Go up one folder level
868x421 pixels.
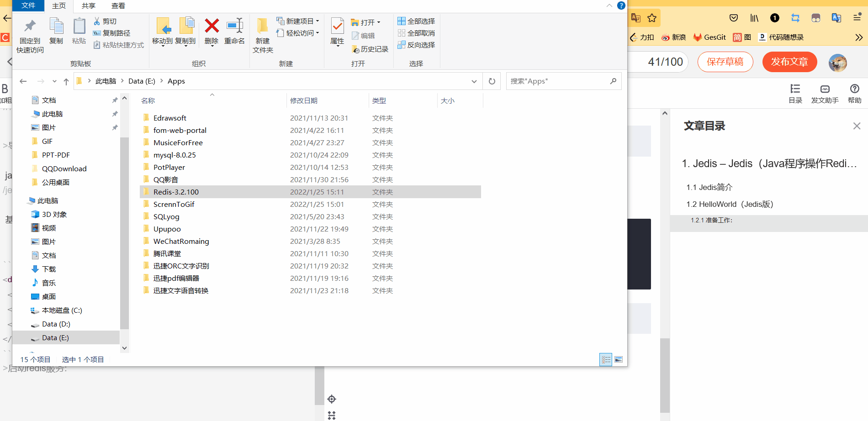tap(66, 81)
